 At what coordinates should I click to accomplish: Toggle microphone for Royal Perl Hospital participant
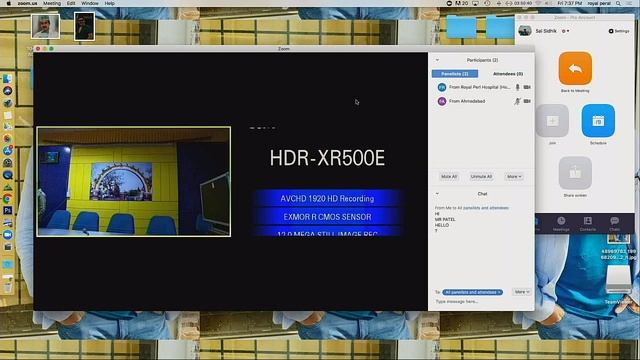point(518,87)
